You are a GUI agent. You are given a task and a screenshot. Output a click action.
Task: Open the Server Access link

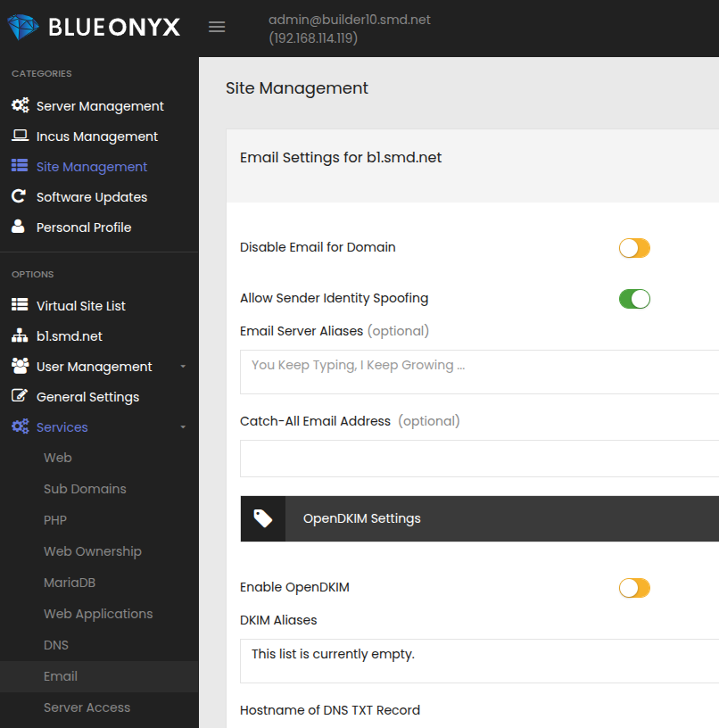tap(87, 707)
